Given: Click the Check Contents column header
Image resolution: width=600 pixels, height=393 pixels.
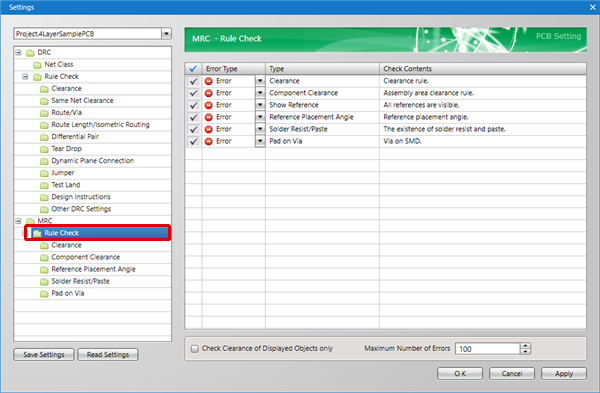Looking at the screenshot, I should click(x=483, y=69).
